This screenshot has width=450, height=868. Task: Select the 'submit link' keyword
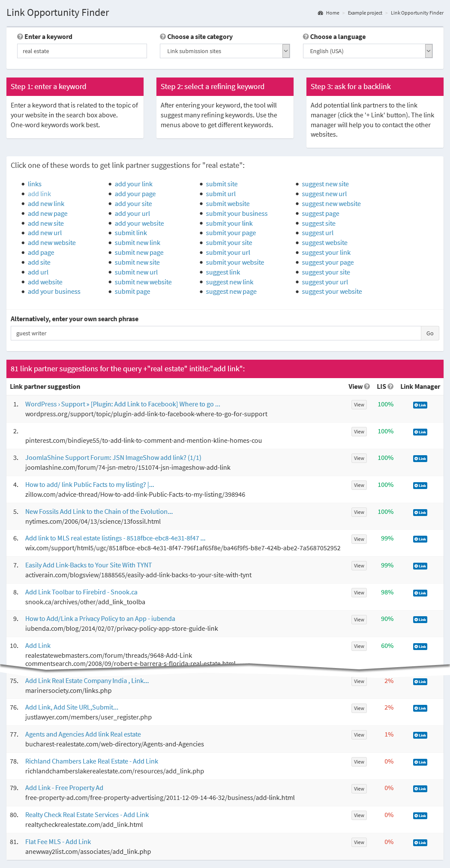click(x=131, y=233)
